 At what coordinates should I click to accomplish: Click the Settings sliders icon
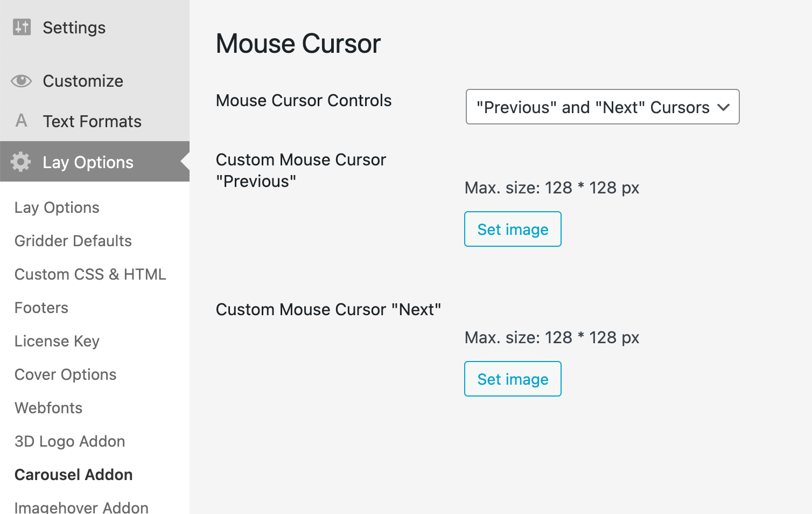pos(22,27)
